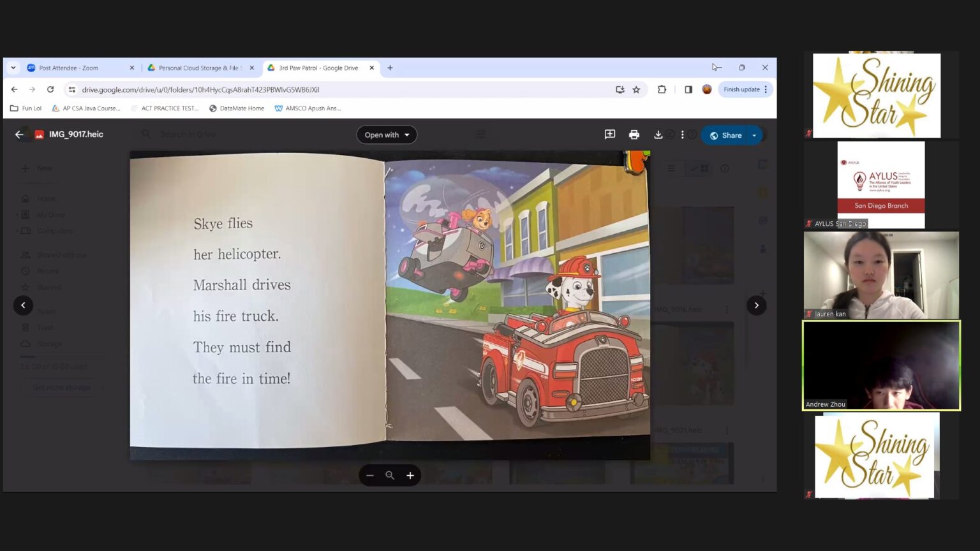980x551 pixels.
Task: Click the dimmed New button in Drive
Action: tap(37, 168)
